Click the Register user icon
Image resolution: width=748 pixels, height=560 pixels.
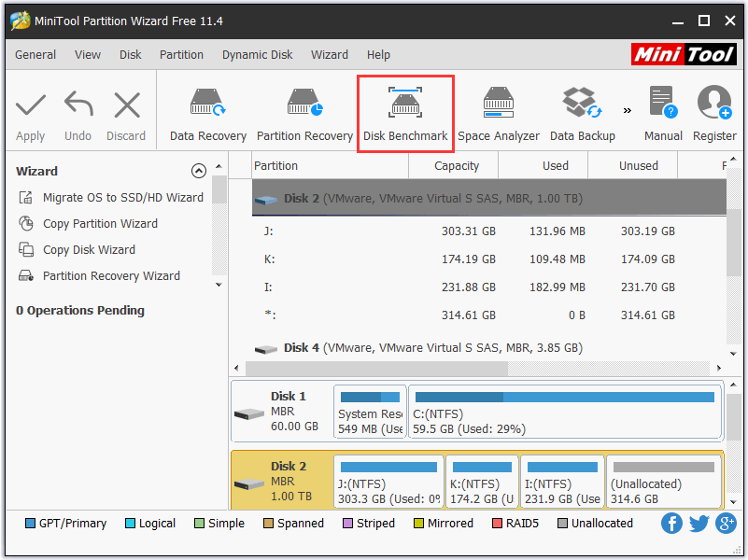point(714,102)
